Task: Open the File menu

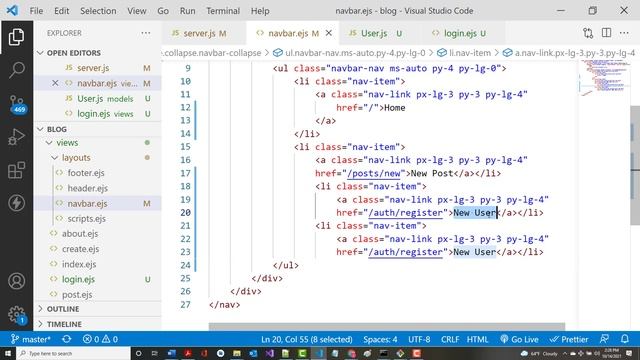Action: tap(36, 11)
